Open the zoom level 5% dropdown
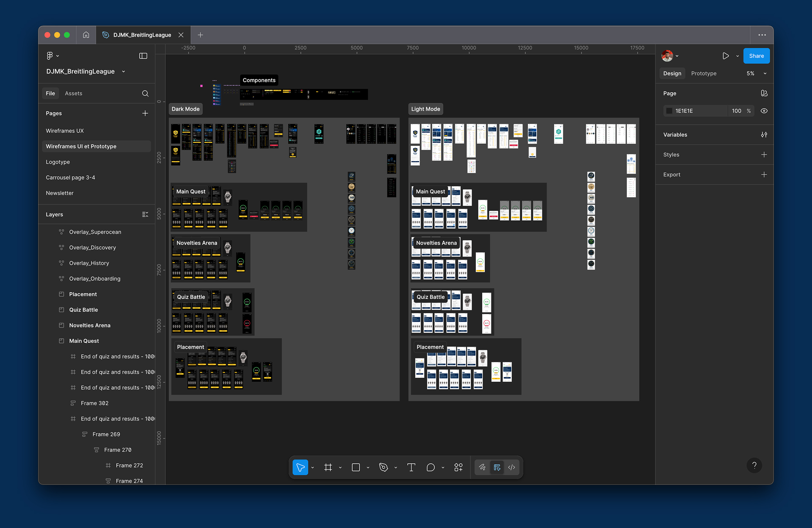 tap(756, 74)
